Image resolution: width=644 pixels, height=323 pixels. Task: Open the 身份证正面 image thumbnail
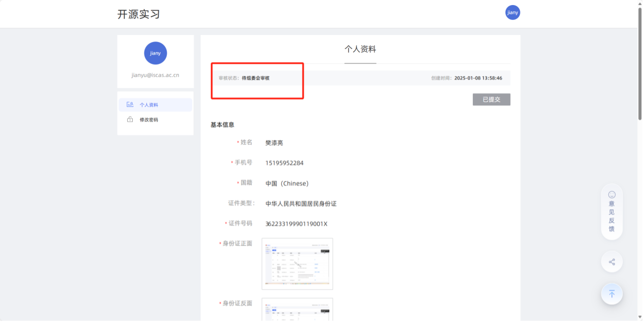297,264
